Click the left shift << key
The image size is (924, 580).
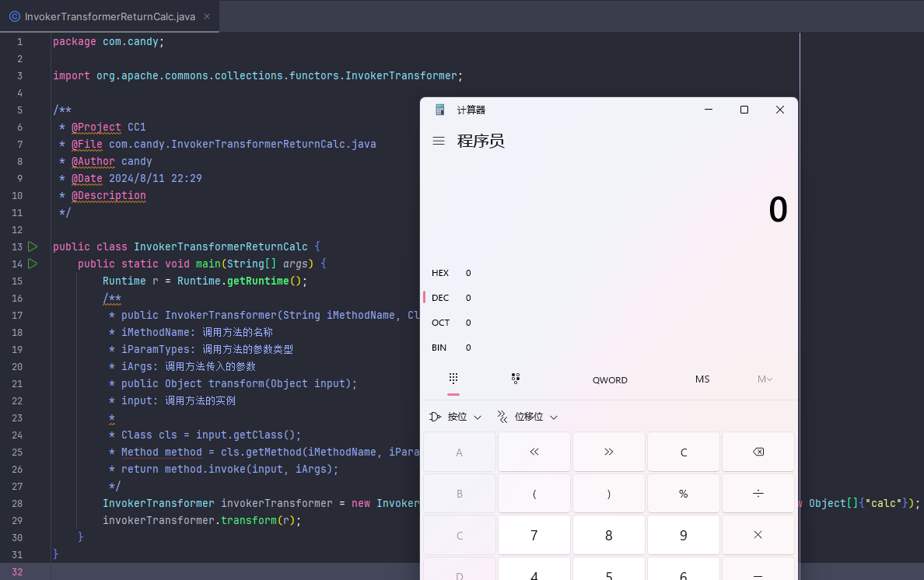534,452
